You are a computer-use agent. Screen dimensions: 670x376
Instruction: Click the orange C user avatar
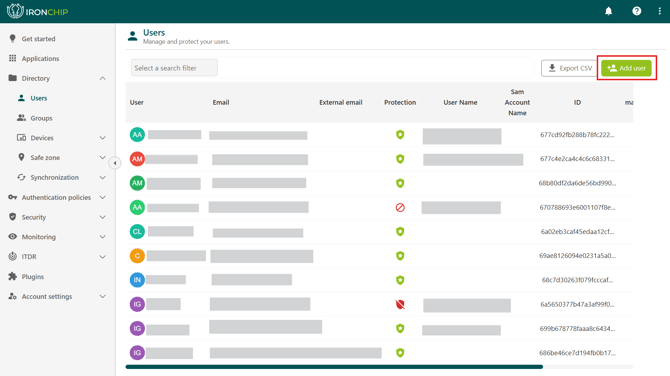137,256
